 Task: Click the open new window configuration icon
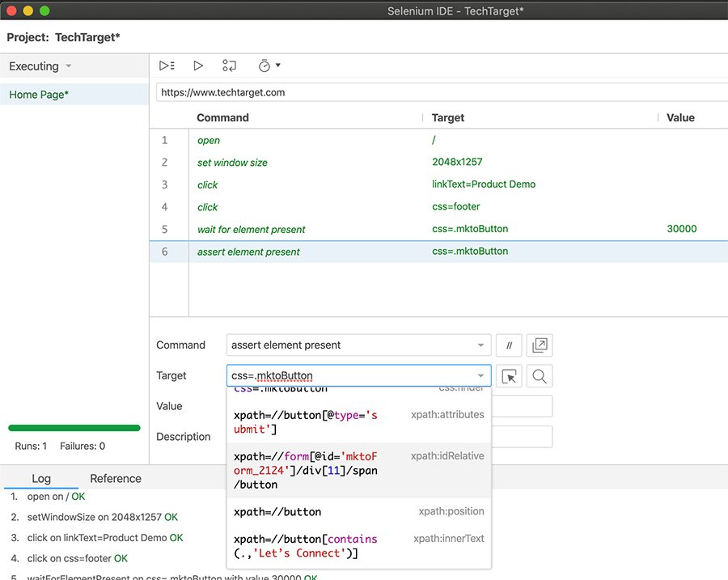(x=539, y=345)
